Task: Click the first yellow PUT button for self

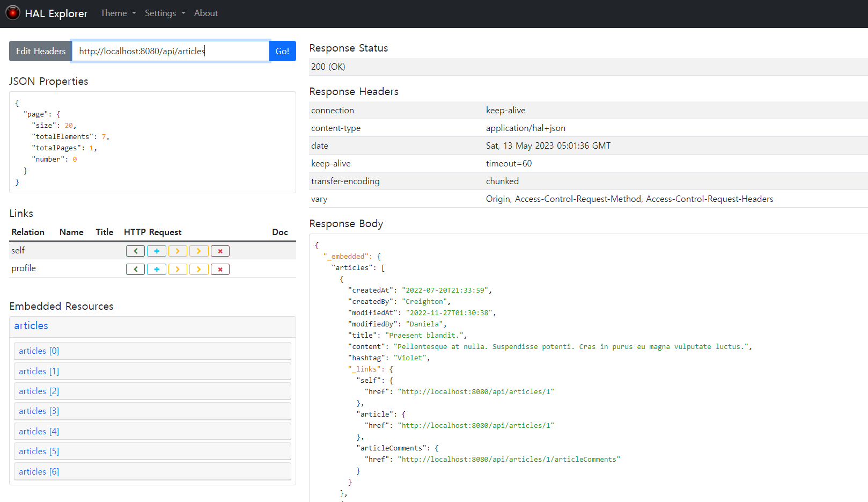Action: 178,251
